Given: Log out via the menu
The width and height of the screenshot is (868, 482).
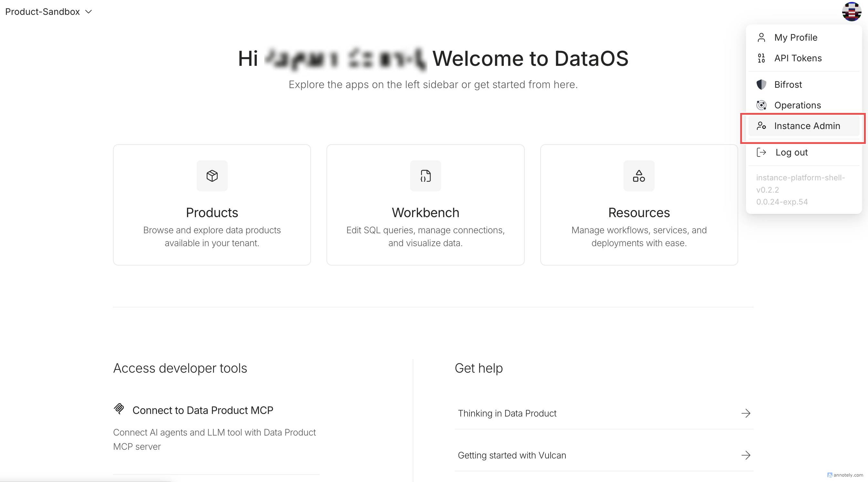Looking at the screenshot, I should (x=804, y=152).
